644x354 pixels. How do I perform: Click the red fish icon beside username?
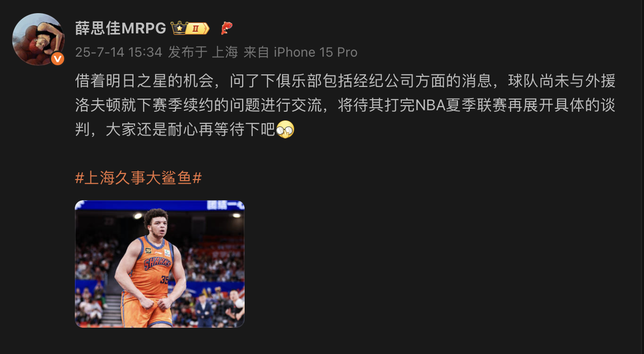pos(226,28)
